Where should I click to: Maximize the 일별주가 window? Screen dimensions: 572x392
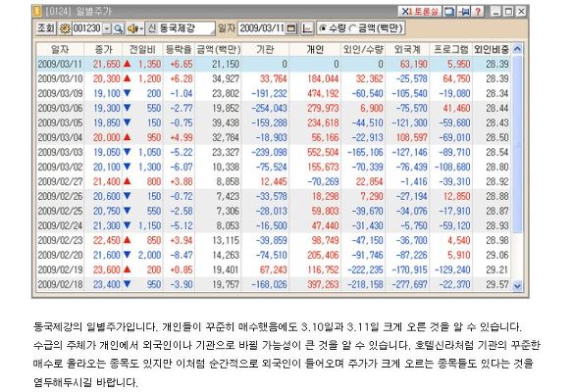[x=508, y=12]
